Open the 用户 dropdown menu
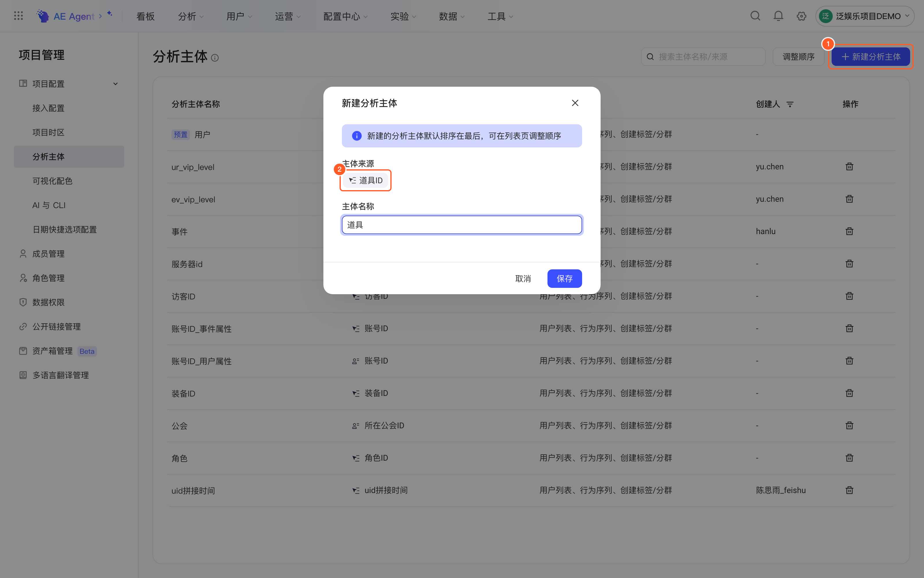Image resolution: width=924 pixels, height=578 pixels. pos(239,16)
